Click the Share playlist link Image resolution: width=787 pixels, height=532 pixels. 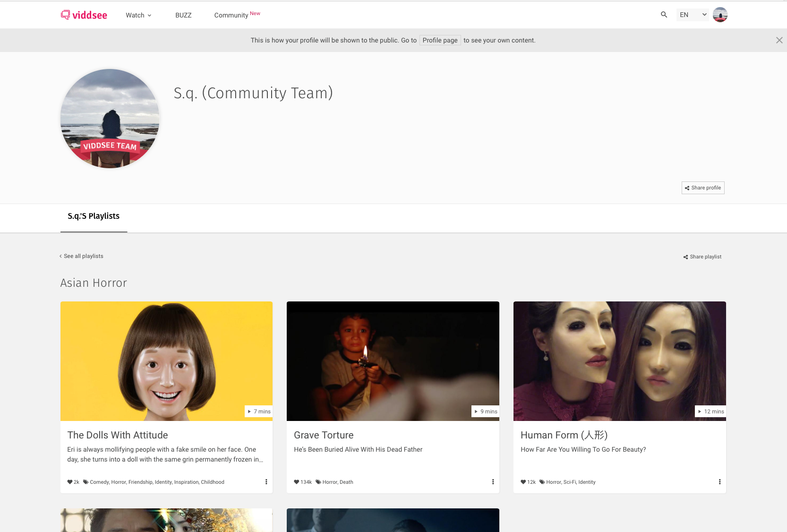[702, 257]
